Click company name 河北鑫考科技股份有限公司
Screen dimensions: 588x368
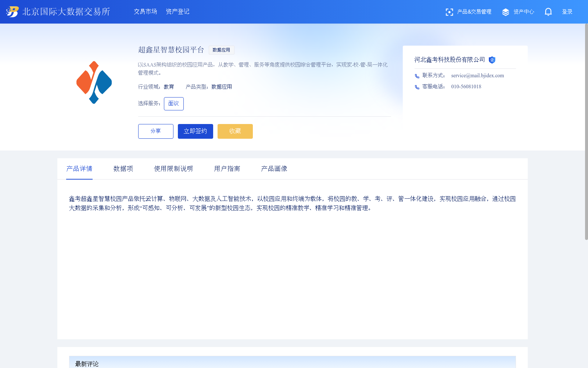449,60
